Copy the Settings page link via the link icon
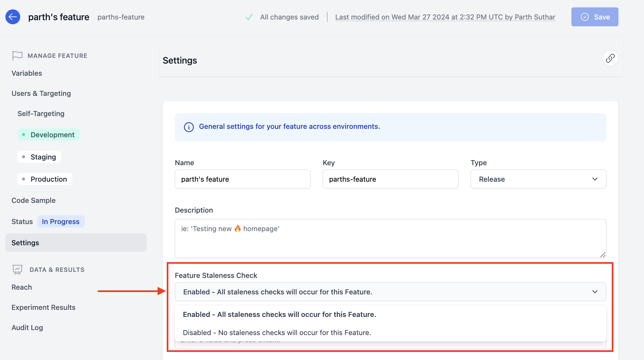Viewport: 644px width, 360px height. [610, 58]
